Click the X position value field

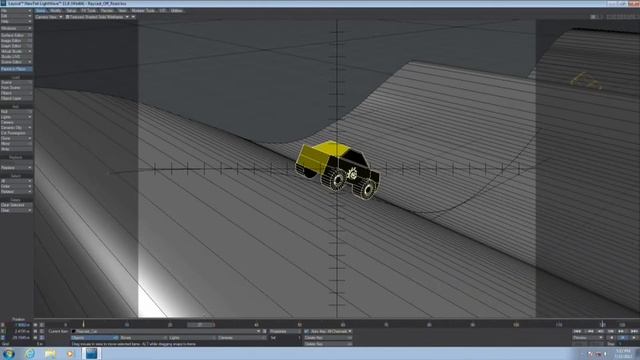click(x=21, y=325)
